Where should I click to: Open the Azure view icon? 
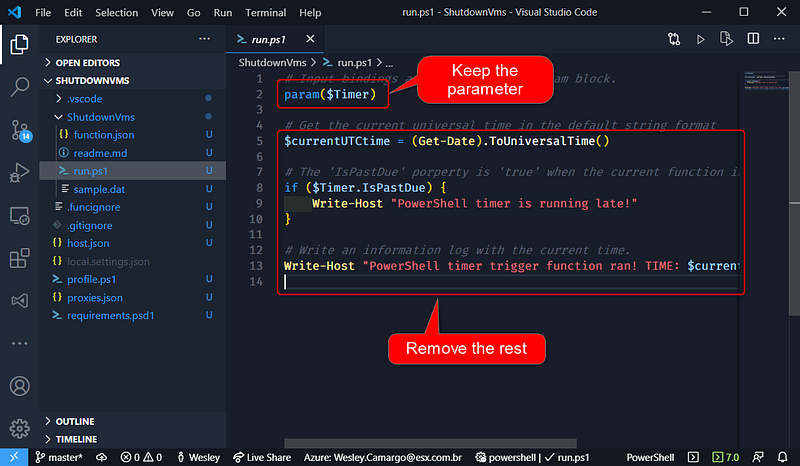coord(20,300)
